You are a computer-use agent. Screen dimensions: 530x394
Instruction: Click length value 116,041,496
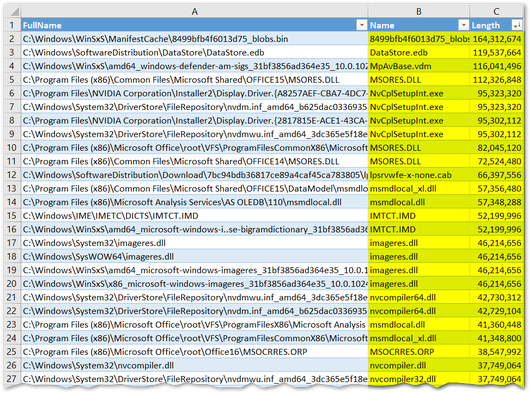click(x=496, y=66)
